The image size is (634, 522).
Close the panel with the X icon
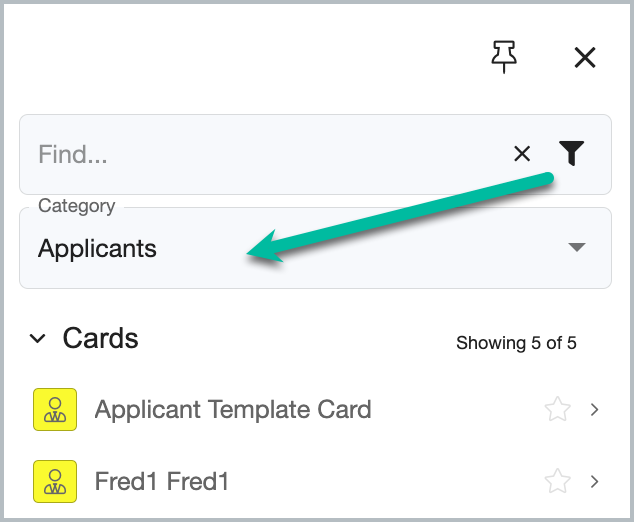tap(585, 57)
